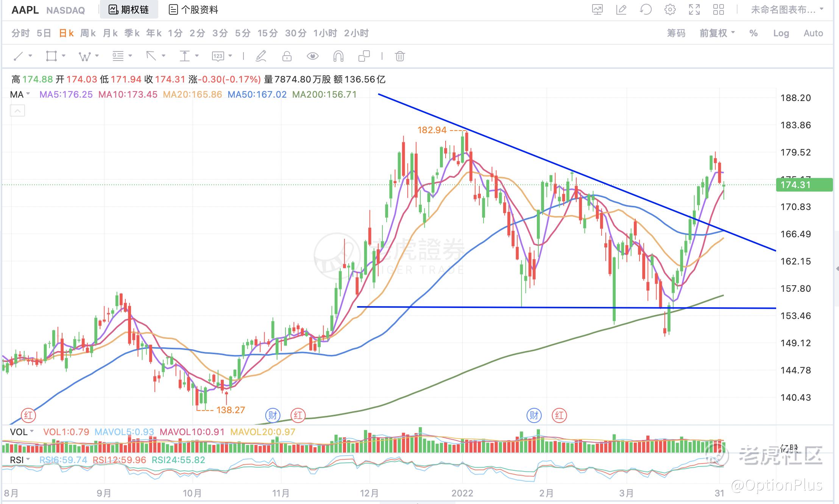Click the current price 174.31 label
Viewport: 839px width, 504px height.
click(804, 185)
